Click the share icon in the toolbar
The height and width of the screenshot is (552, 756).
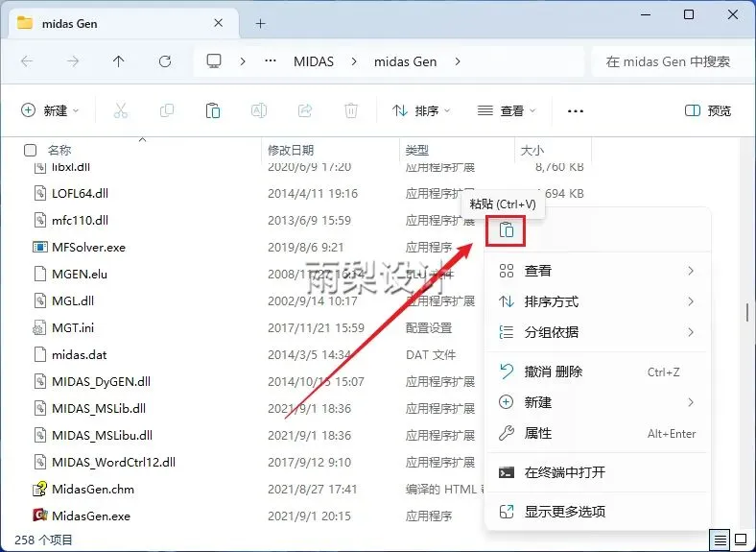point(305,110)
